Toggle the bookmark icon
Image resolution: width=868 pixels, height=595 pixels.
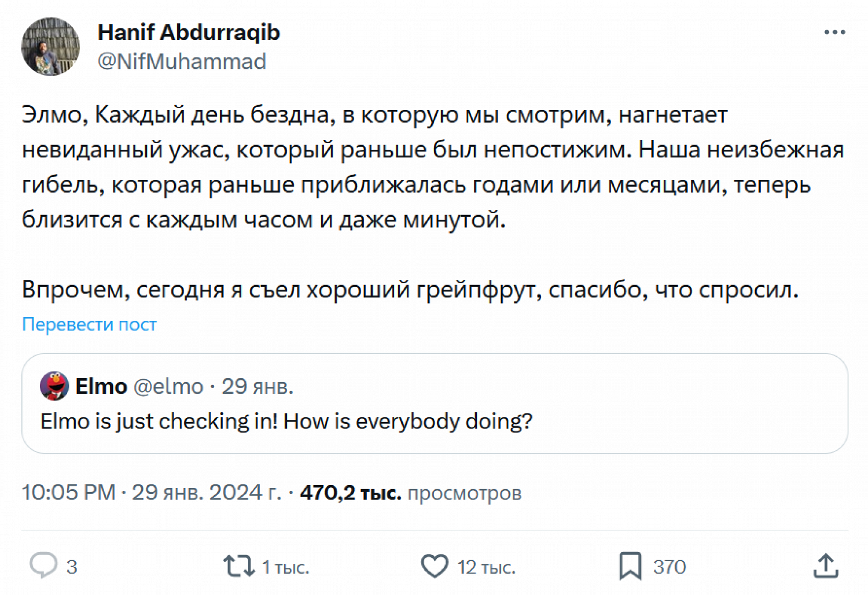coord(630,566)
